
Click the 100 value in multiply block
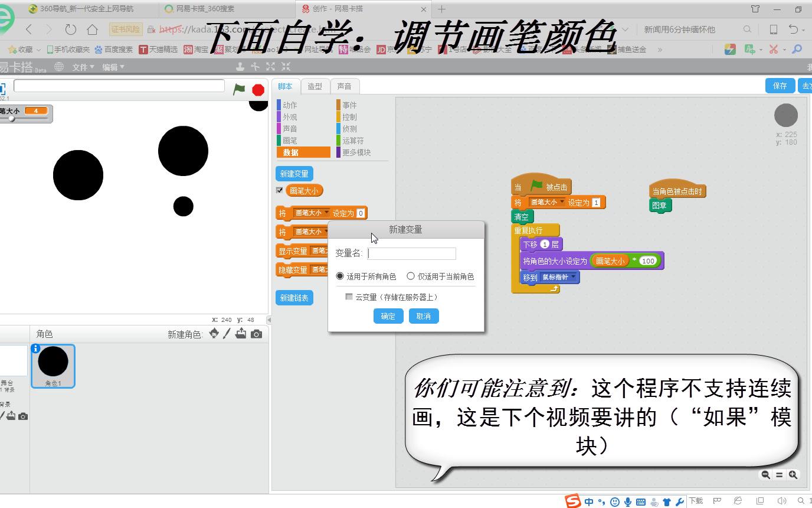[648, 260]
